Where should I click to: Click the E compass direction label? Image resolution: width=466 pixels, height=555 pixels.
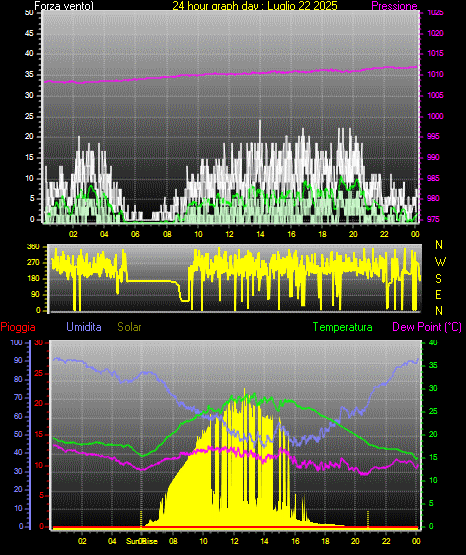tap(438, 294)
